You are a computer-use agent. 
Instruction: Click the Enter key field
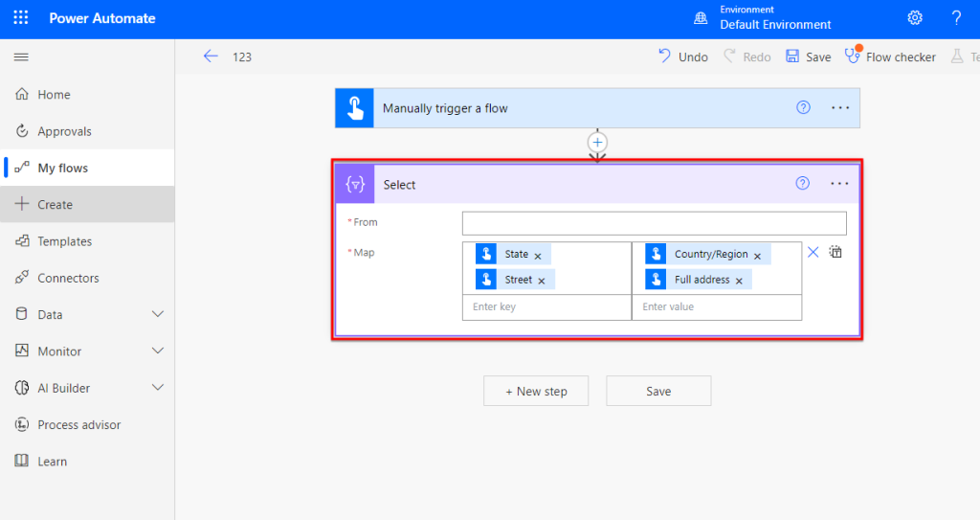(546, 307)
